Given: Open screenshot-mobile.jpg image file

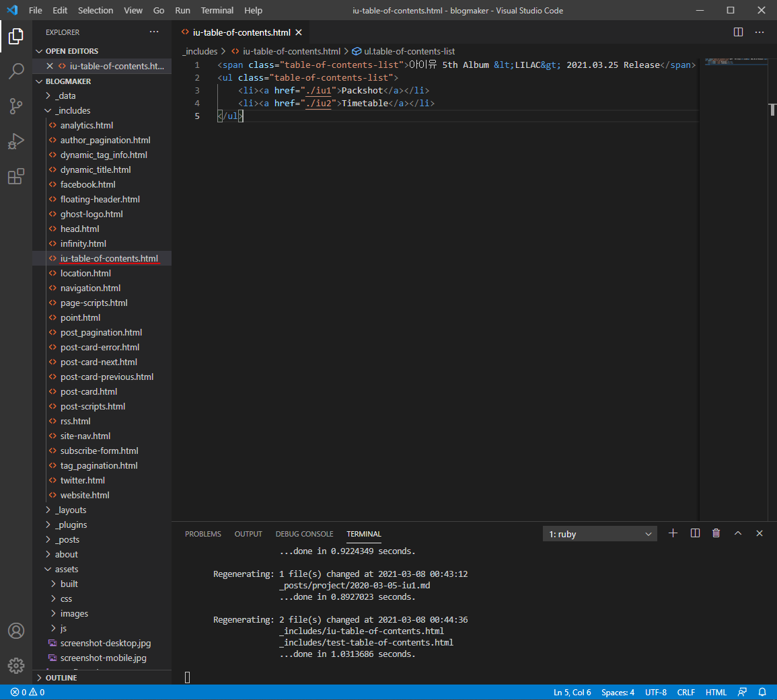Looking at the screenshot, I should coord(103,658).
